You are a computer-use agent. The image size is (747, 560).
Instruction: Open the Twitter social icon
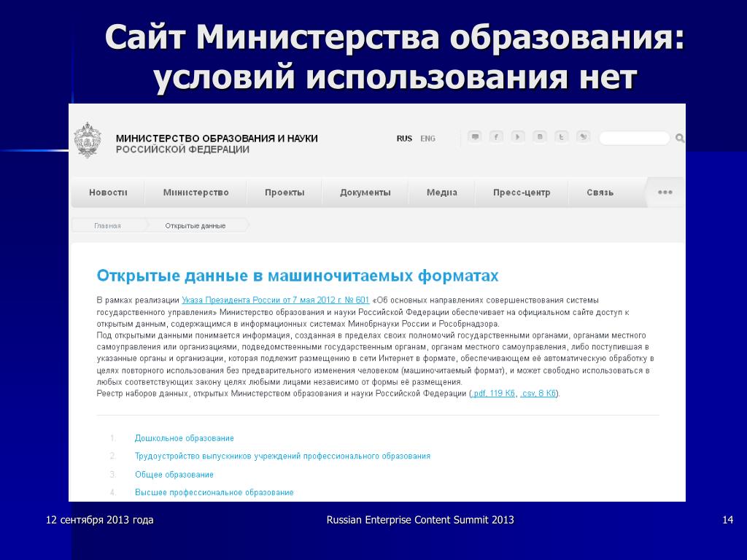click(561, 137)
